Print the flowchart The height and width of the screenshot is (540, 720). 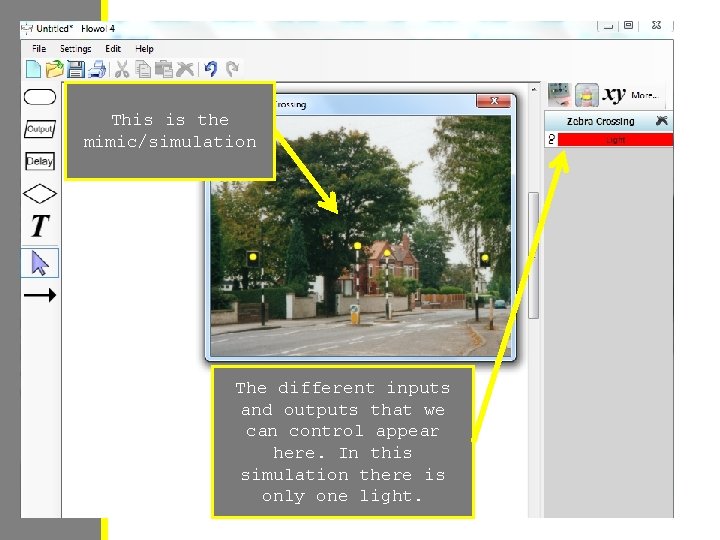(97, 69)
